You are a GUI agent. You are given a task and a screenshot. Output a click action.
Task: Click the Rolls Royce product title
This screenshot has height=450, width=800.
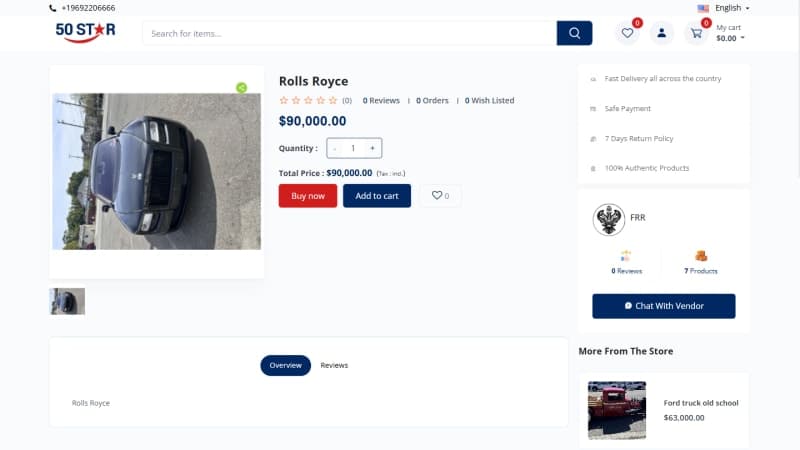pyautogui.click(x=313, y=81)
